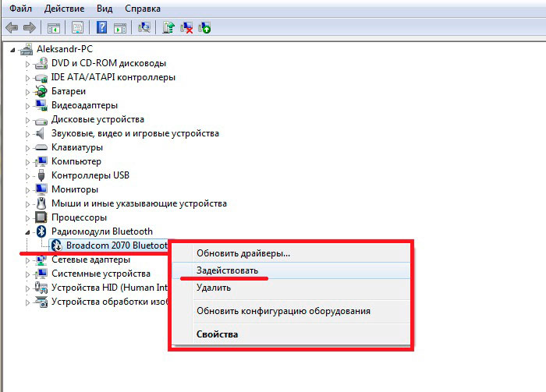Click the Properties sheet toolbar icon
Screen dimensions: 546x392
78,27
